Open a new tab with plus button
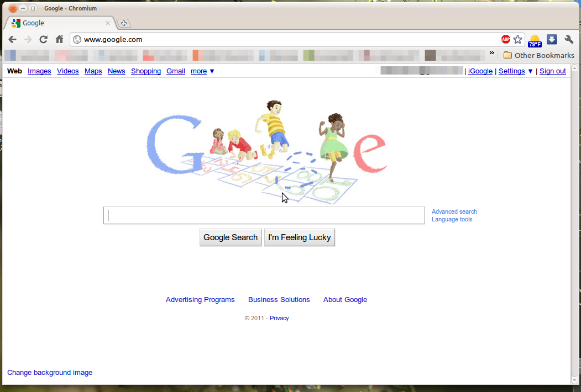 124,23
